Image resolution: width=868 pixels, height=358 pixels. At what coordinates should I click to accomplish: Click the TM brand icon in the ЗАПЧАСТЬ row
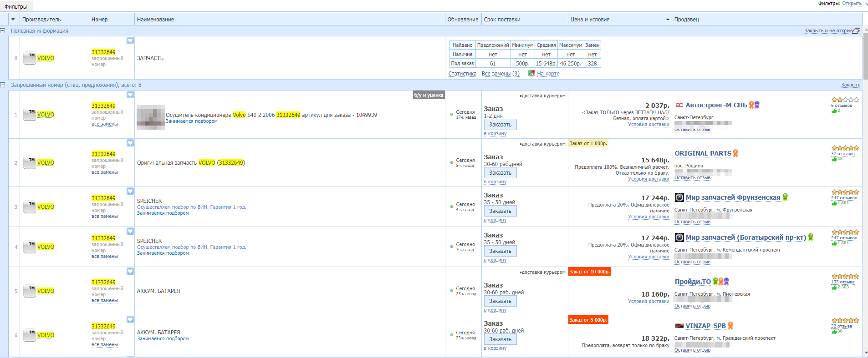click(30, 58)
